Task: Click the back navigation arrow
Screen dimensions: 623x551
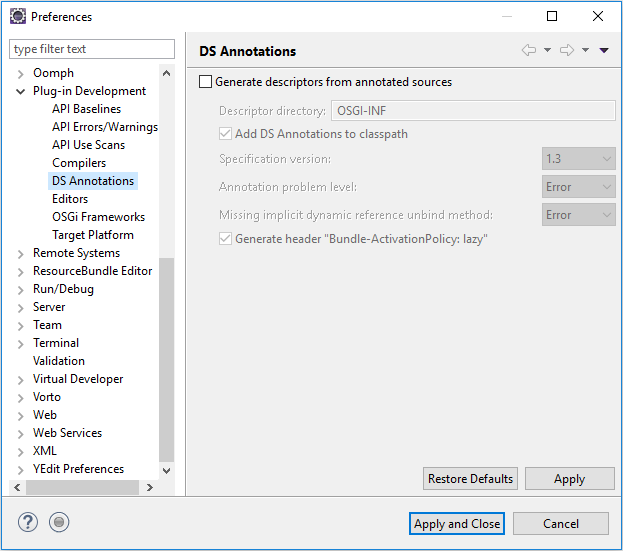Action: (529, 50)
